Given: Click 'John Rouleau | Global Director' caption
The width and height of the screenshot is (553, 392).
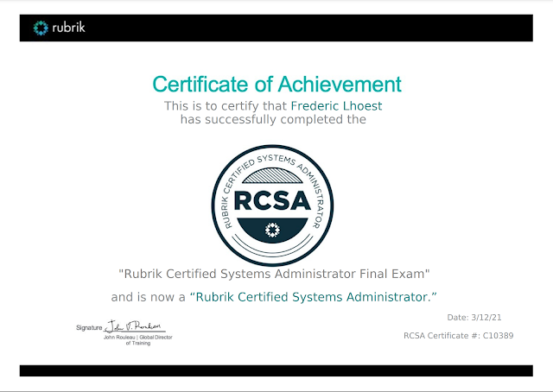Looking at the screenshot, I should (138, 338).
